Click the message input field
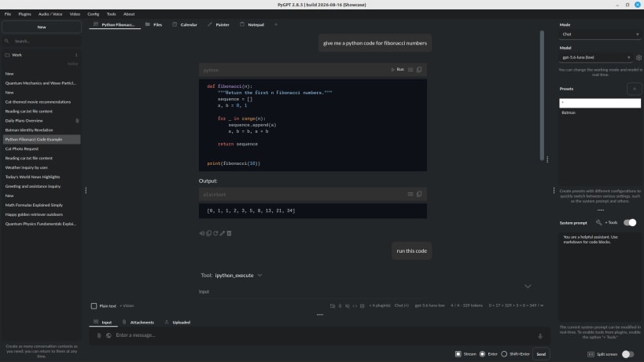Image resolution: width=644 pixels, height=362 pixels. point(320,335)
